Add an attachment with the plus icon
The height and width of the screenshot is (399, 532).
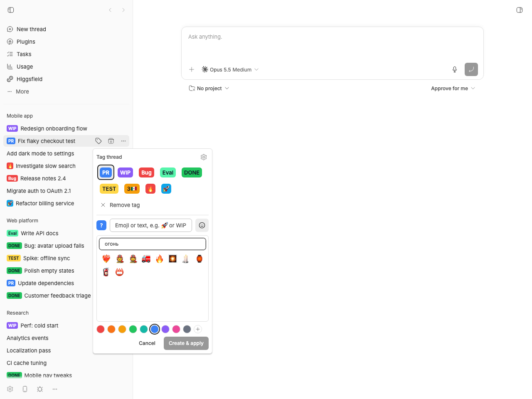coord(192,69)
